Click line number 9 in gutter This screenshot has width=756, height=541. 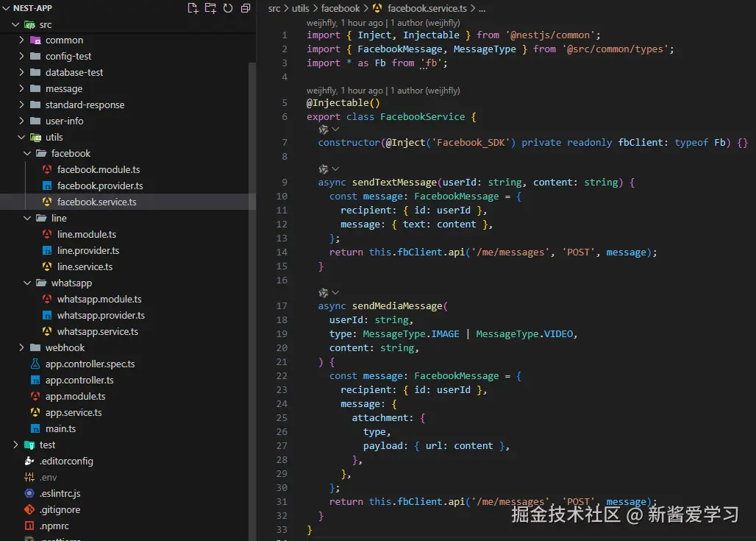pos(285,182)
